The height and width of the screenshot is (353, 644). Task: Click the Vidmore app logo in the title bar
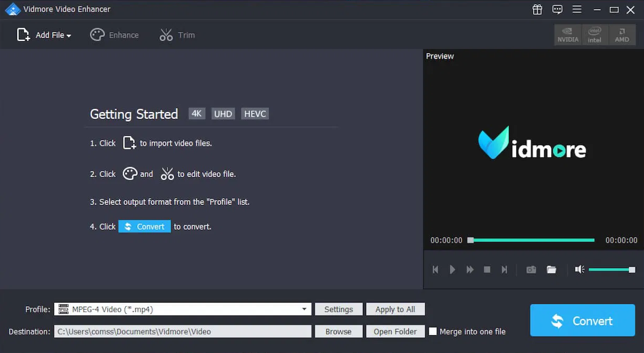tap(13, 9)
